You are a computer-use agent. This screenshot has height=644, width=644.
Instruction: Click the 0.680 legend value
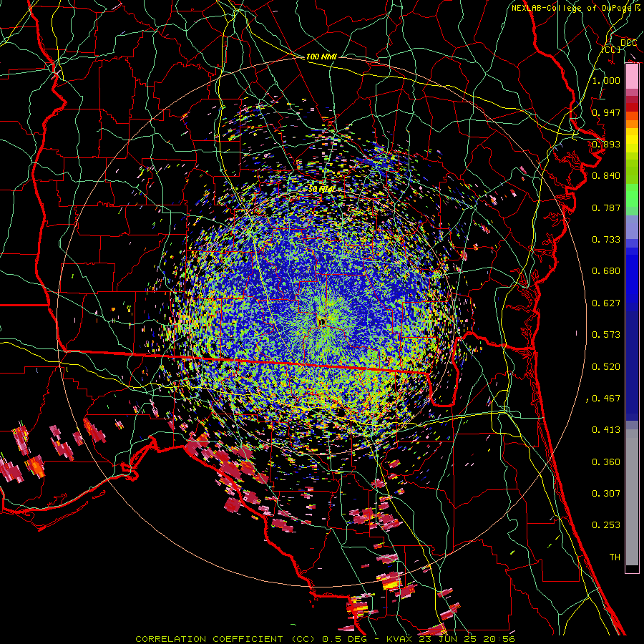[x=606, y=271]
